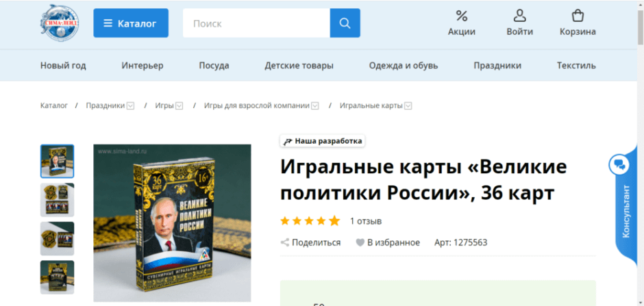This screenshot has width=644, height=306.
Task: Open the Каталог button
Action: click(131, 23)
